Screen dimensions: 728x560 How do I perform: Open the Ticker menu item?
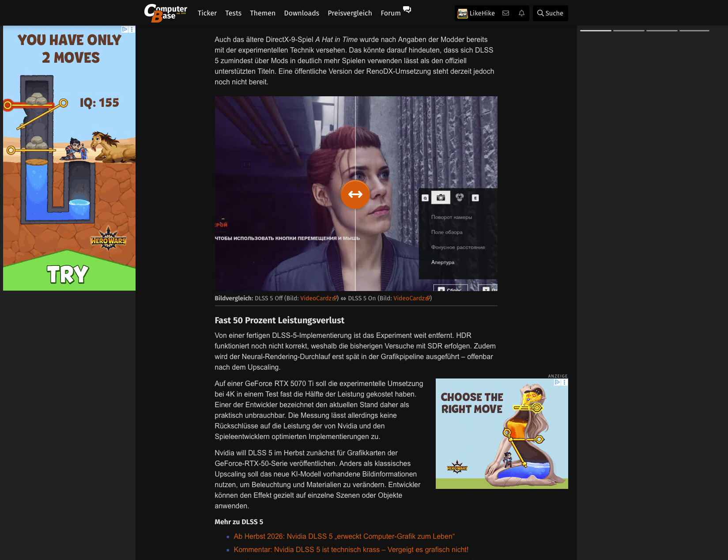pyautogui.click(x=207, y=13)
